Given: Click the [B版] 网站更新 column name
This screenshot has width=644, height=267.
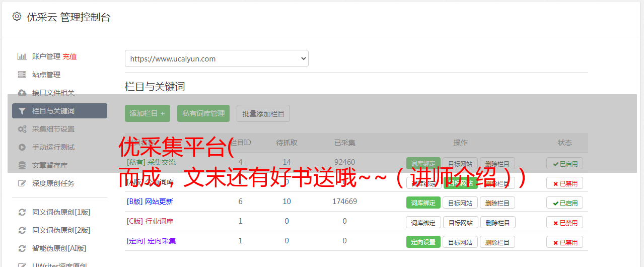Looking at the screenshot, I should coord(150,202).
